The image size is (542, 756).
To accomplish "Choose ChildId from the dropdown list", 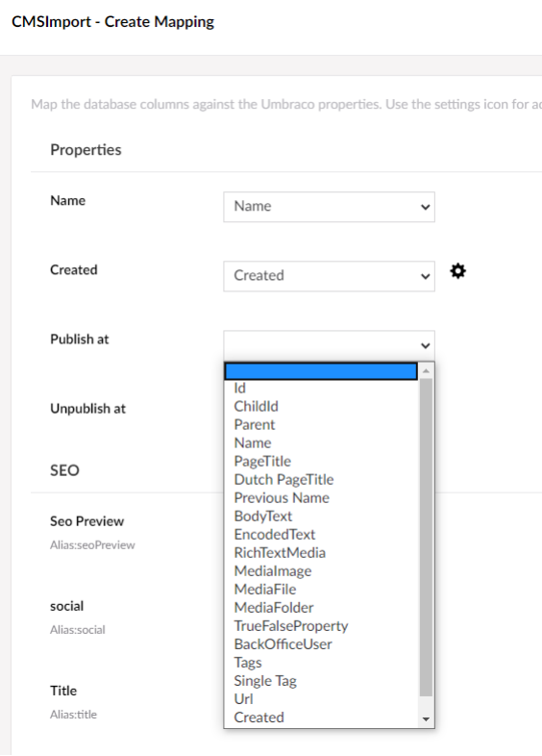I will (321, 407).
